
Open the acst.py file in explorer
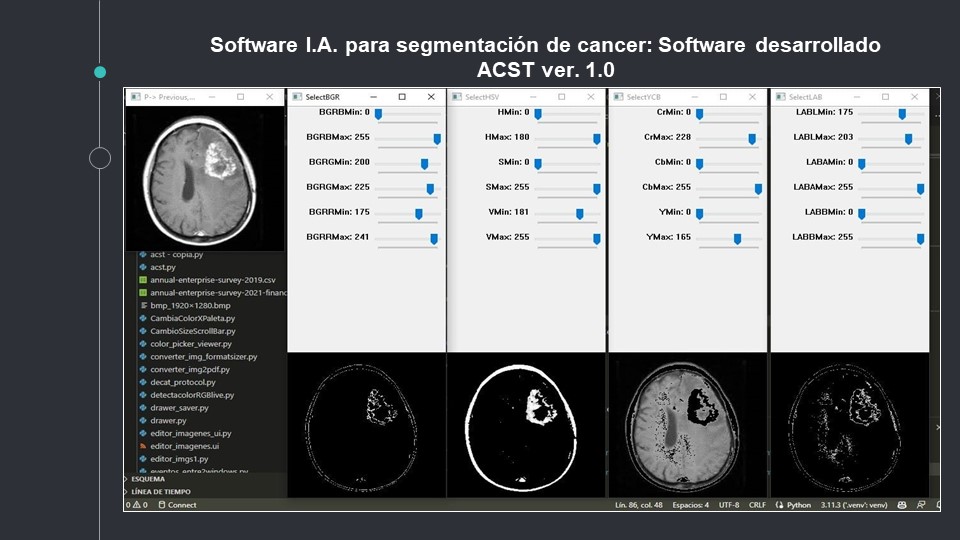click(x=156, y=267)
